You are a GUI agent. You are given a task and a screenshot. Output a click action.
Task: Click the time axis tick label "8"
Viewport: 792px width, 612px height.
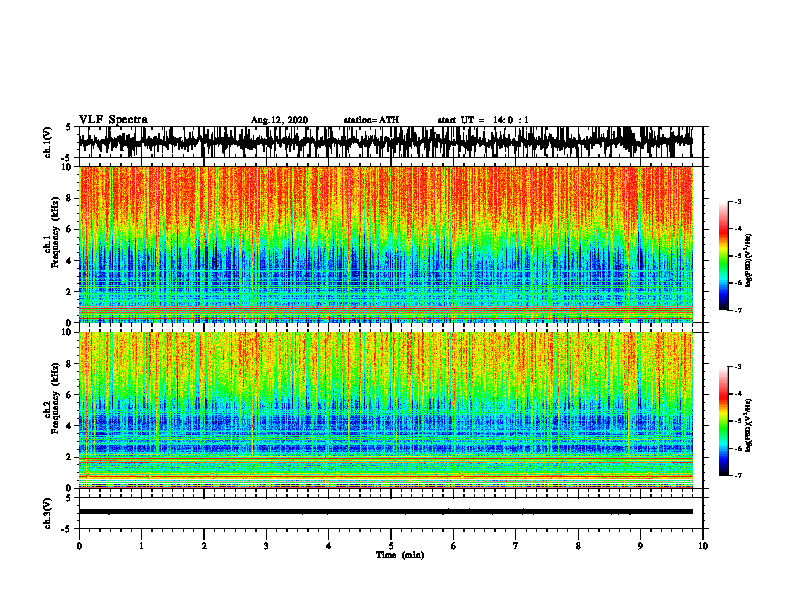[578, 546]
